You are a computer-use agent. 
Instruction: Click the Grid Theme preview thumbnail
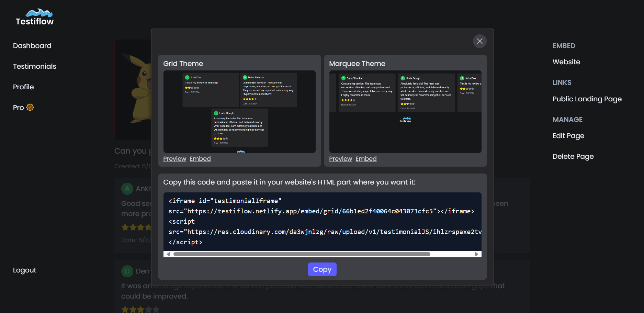tap(239, 112)
